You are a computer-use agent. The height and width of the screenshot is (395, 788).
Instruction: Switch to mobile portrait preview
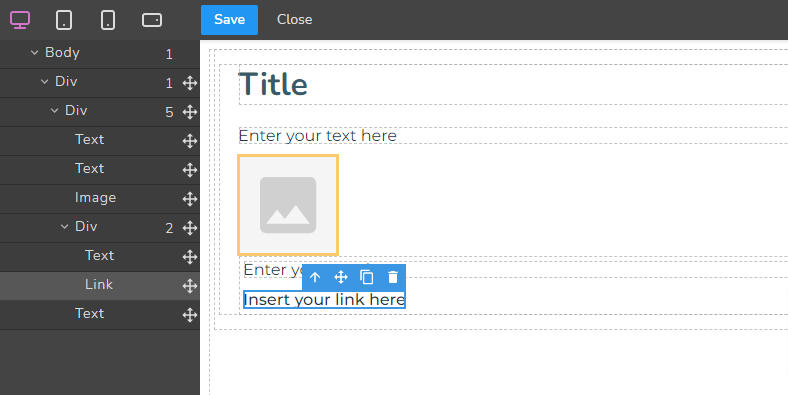[x=108, y=20]
